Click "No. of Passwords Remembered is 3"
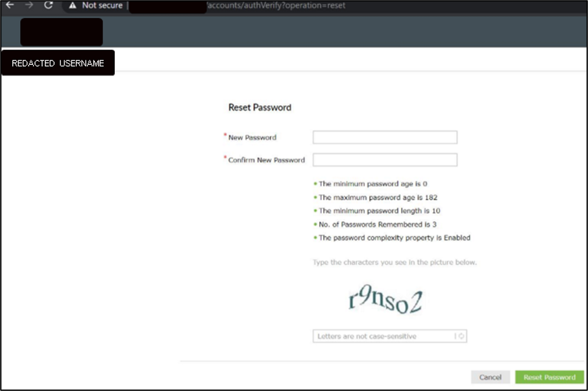 pyautogui.click(x=378, y=224)
